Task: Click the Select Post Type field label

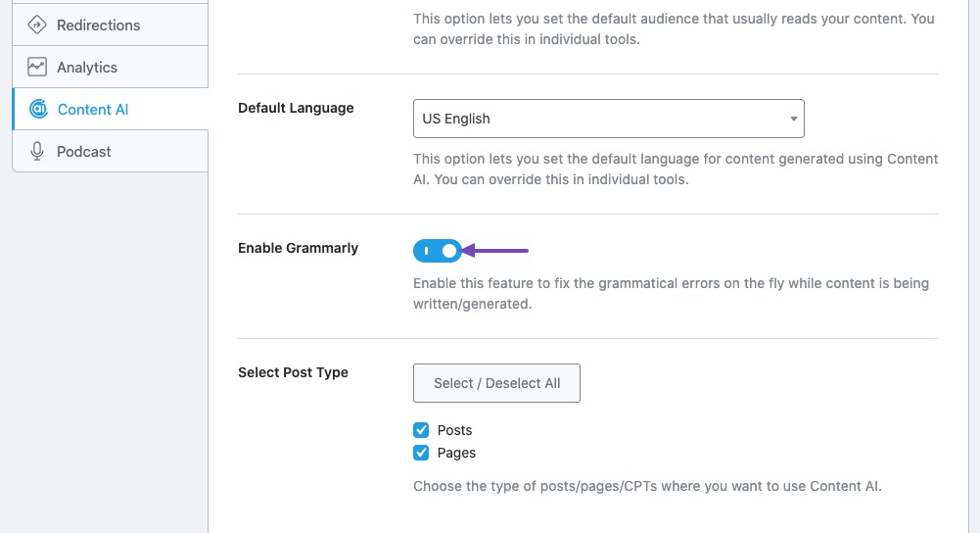Action: tap(293, 373)
